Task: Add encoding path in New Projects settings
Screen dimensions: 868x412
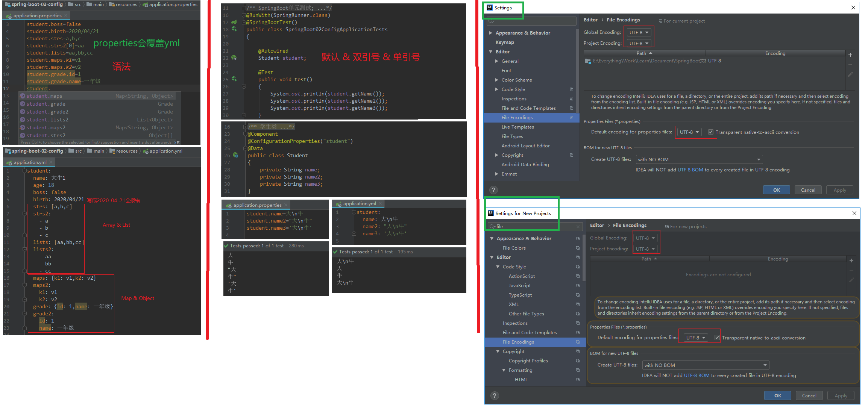Action: pos(851,261)
